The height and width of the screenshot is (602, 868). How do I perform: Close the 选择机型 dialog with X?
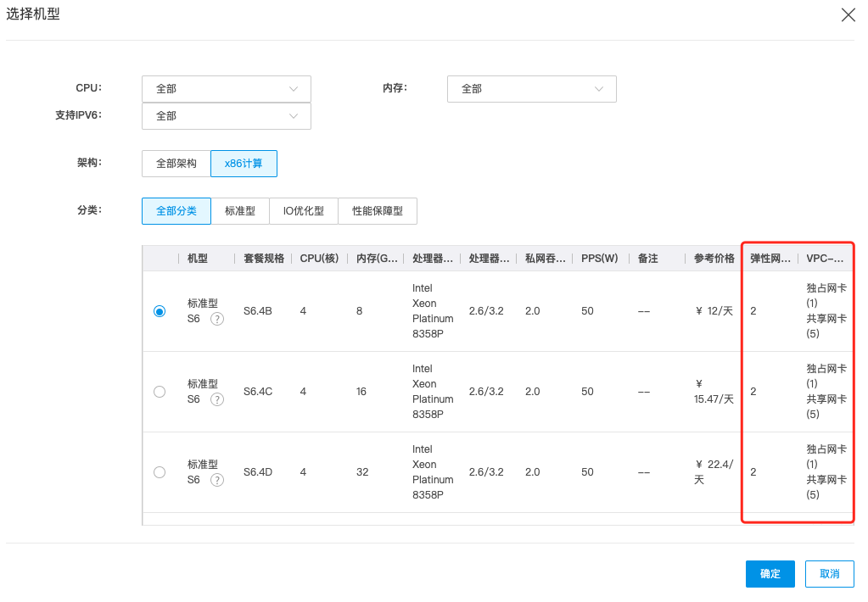pyautogui.click(x=848, y=15)
